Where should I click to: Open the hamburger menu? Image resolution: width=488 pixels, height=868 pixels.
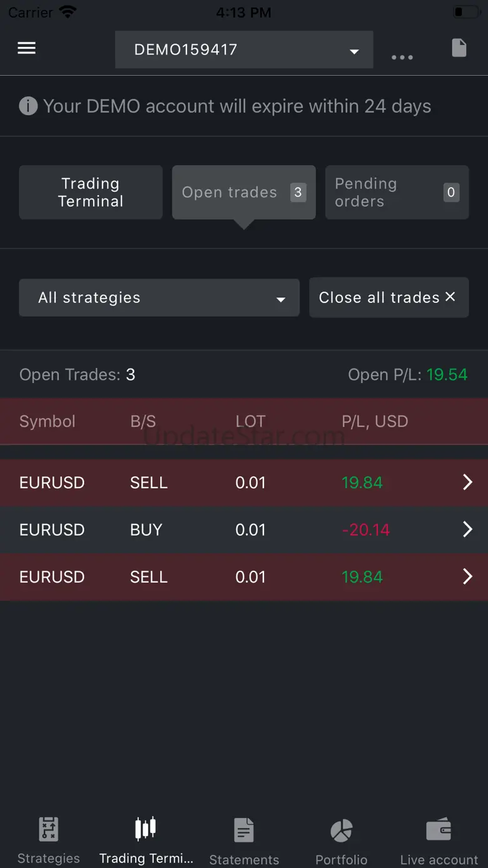click(26, 48)
